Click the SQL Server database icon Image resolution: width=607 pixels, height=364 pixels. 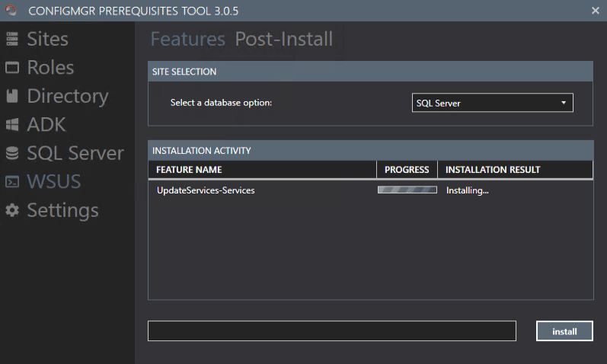pyautogui.click(x=12, y=153)
